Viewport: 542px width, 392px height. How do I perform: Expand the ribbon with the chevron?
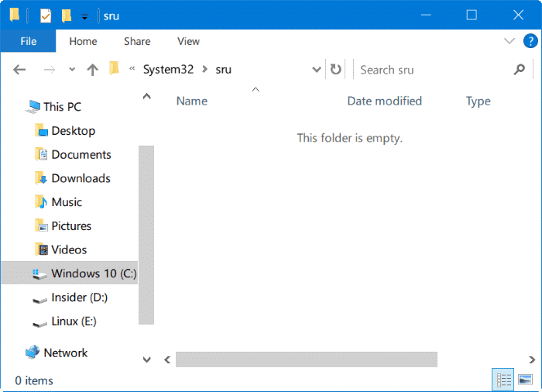[x=509, y=41]
